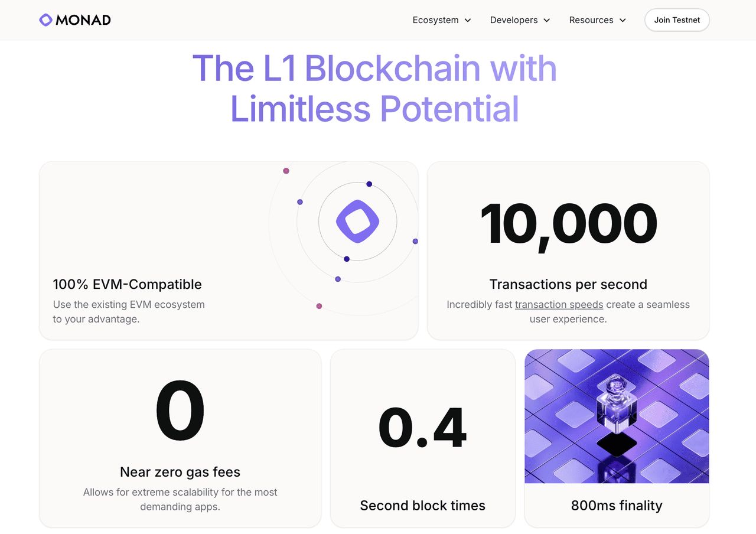Open the Developers menu
This screenshot has height=534, width=756.
point(514,20)
